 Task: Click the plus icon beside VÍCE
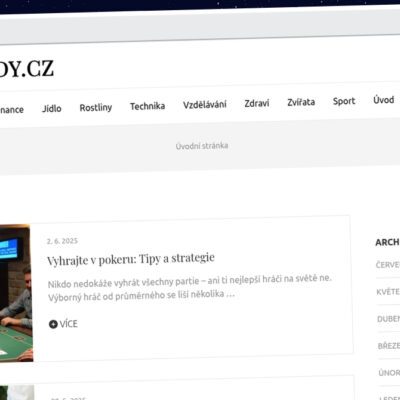(53, 324)
